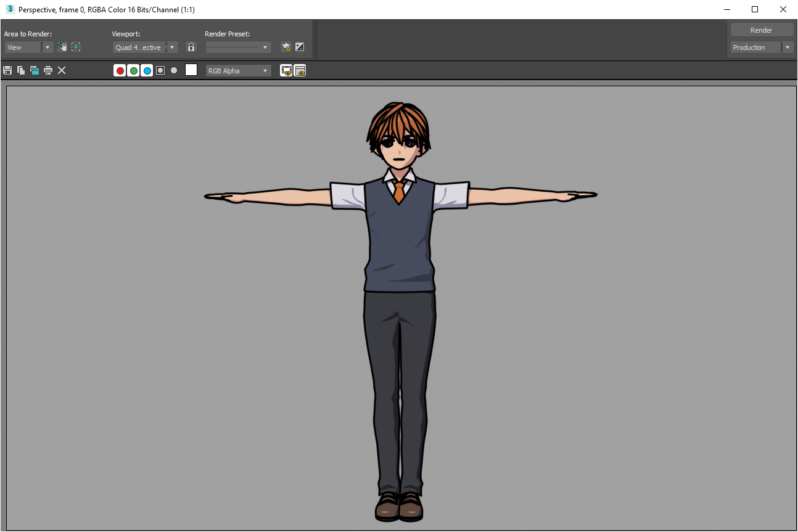Click the white color swatch
Image resolution: width=798 pixels, height=532 pixels.
tap(191, 70)
